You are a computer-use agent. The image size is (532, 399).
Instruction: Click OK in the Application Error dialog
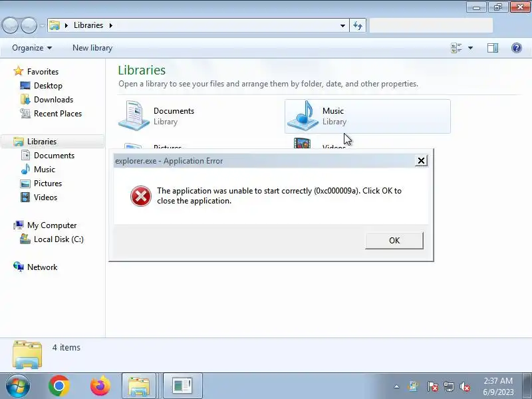click(x=394, y=241)
